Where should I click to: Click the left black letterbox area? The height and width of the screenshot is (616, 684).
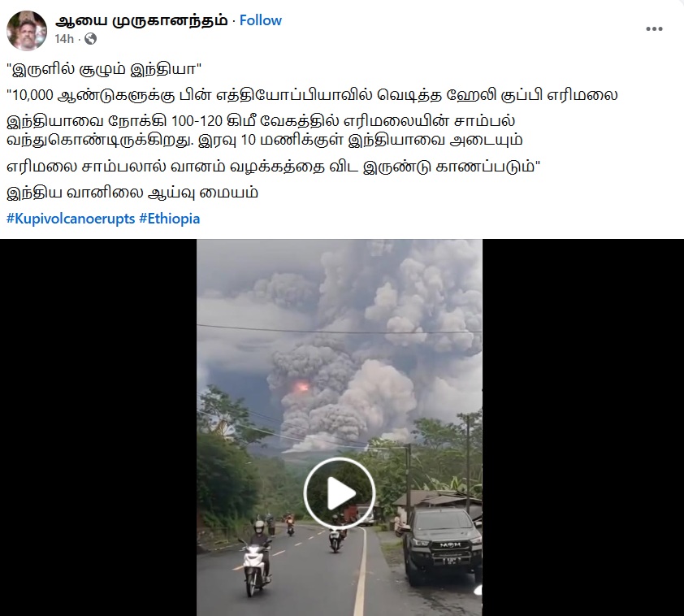98,427
